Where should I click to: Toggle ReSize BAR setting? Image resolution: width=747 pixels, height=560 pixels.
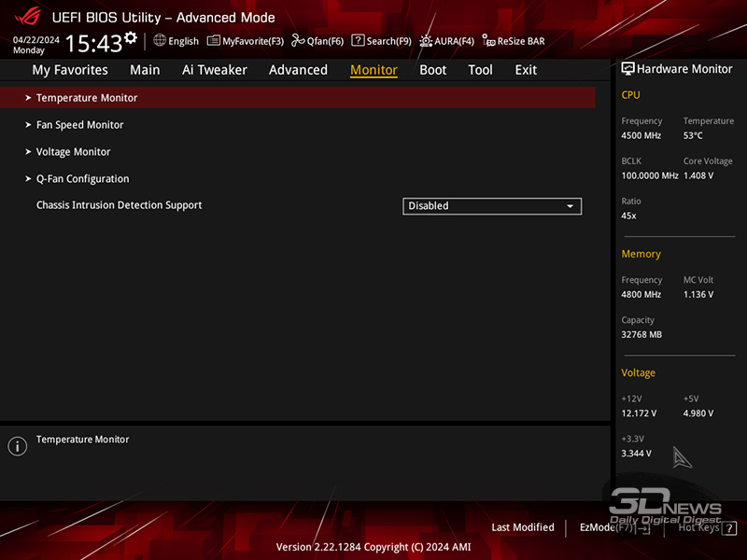(x=513, y=41)
